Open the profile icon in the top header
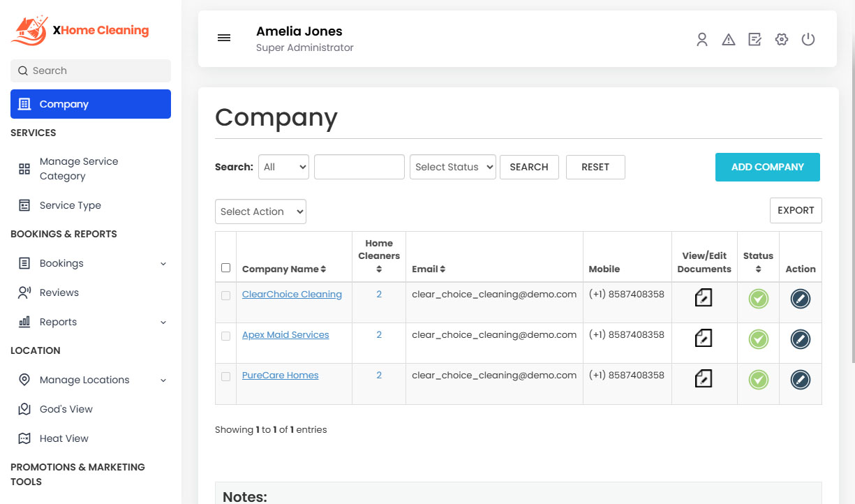Image resolution: width=855 pixels, height=504 pixels. coord(701,40)
